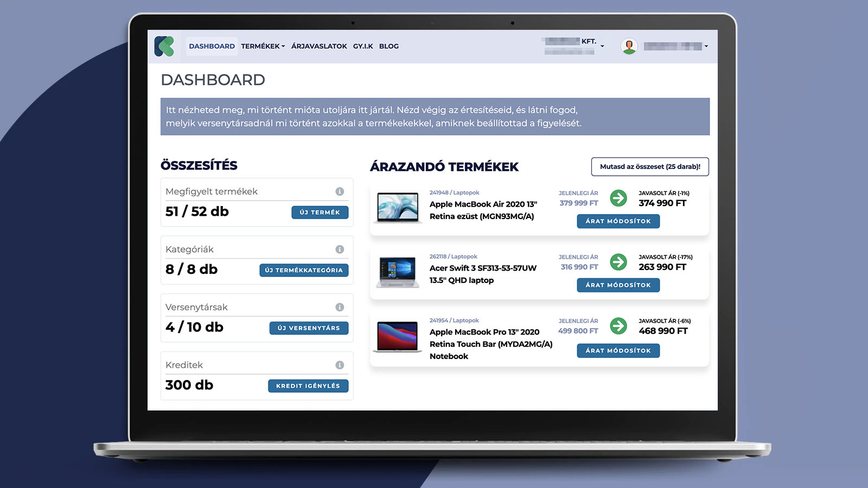868x488 pixels.
Task: Click the 8 / 8 db value
Action: (x=192, y=269)
